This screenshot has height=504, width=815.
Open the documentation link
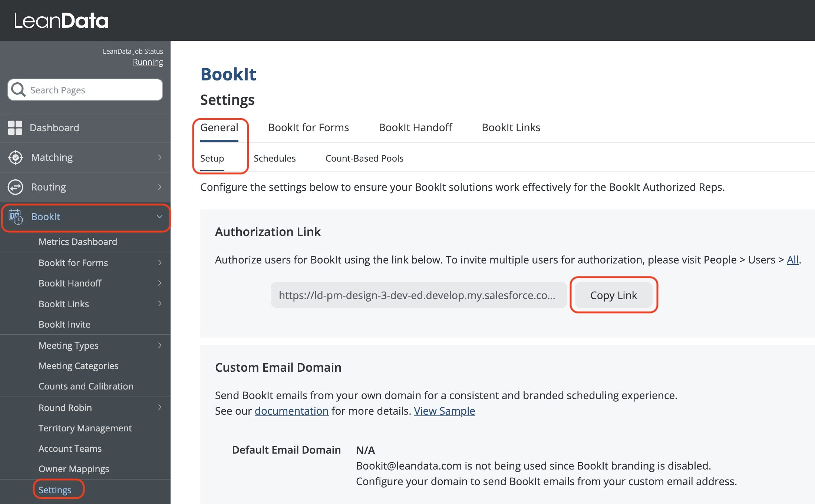pyautogui.click(x=291, y=411)
